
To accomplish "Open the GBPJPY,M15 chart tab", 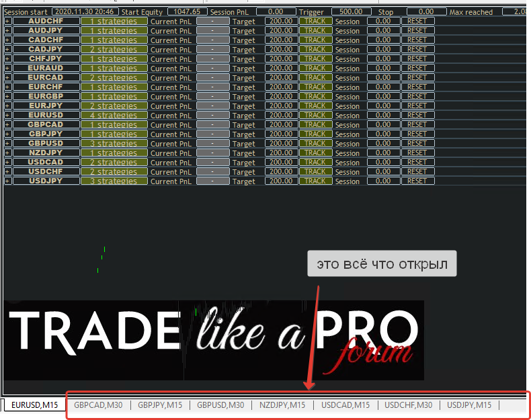I will click(x=160, y=405).
